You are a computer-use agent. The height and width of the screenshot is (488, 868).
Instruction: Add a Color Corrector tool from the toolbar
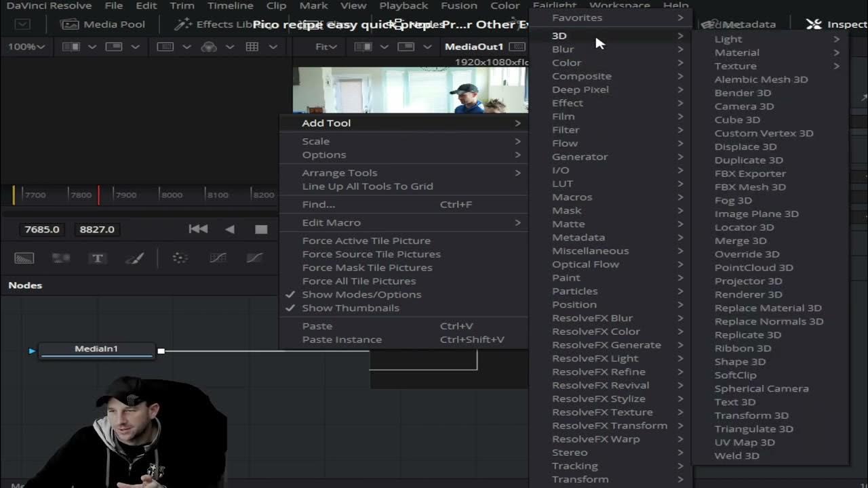pos(180,258)
